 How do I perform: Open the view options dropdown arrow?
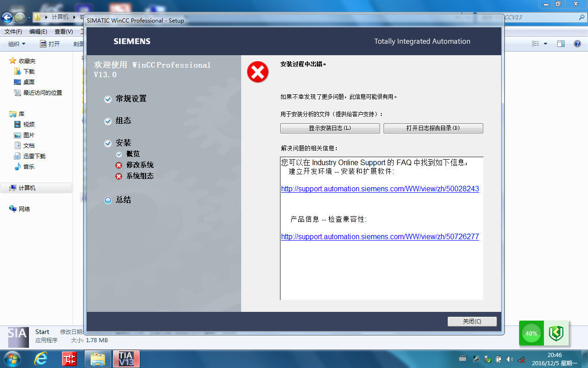click(545, 44)
